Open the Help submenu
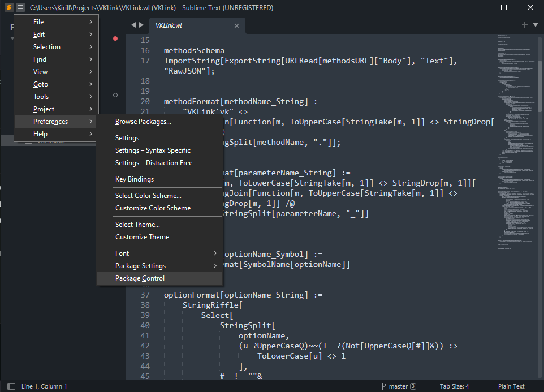 [57, 134]
